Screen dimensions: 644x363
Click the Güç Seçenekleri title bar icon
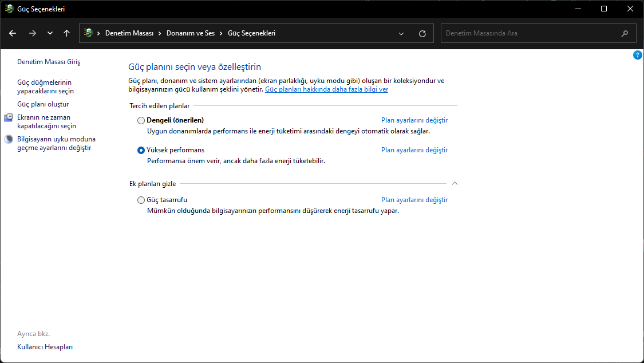coord(9,9)
